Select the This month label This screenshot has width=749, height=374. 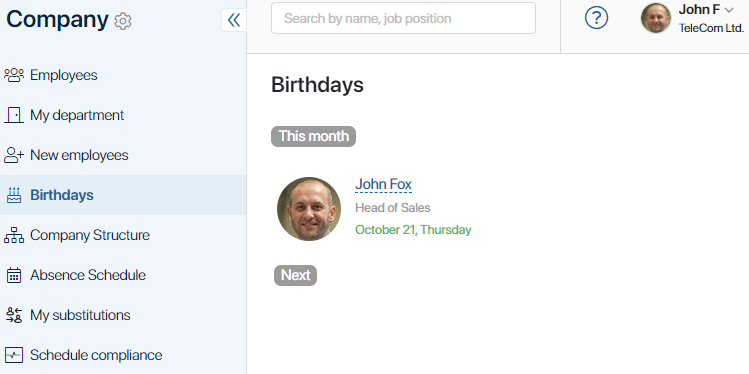tap(313, 136)
